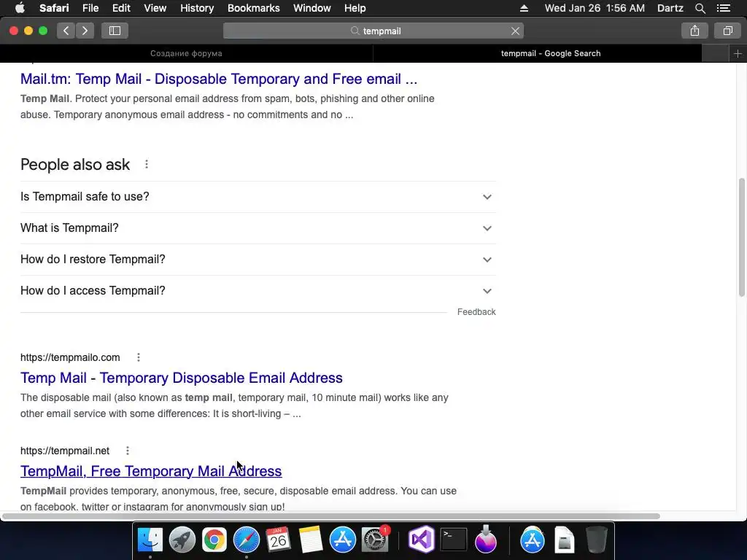Open the Window menu
The width and height of the screenshot is (747, 560).
[312, 8]
